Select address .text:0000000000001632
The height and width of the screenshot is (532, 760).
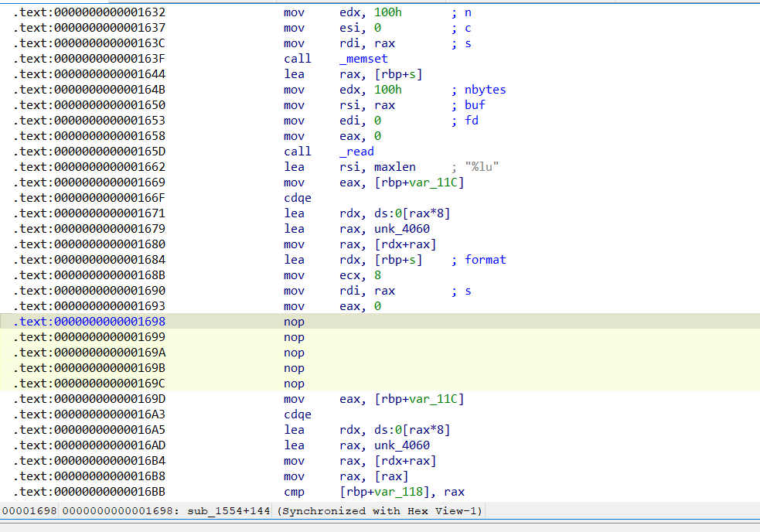pyautogui.click(x=89, y=12)
